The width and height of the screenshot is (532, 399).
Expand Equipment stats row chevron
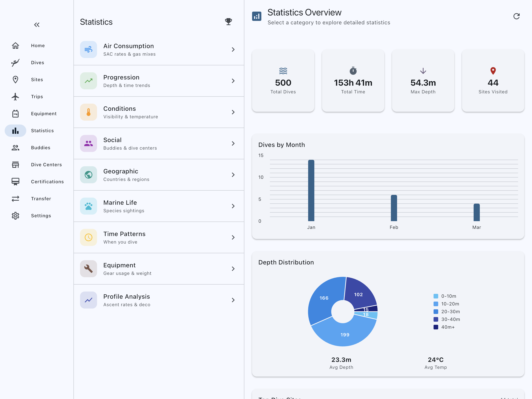[x=233, y=269]
